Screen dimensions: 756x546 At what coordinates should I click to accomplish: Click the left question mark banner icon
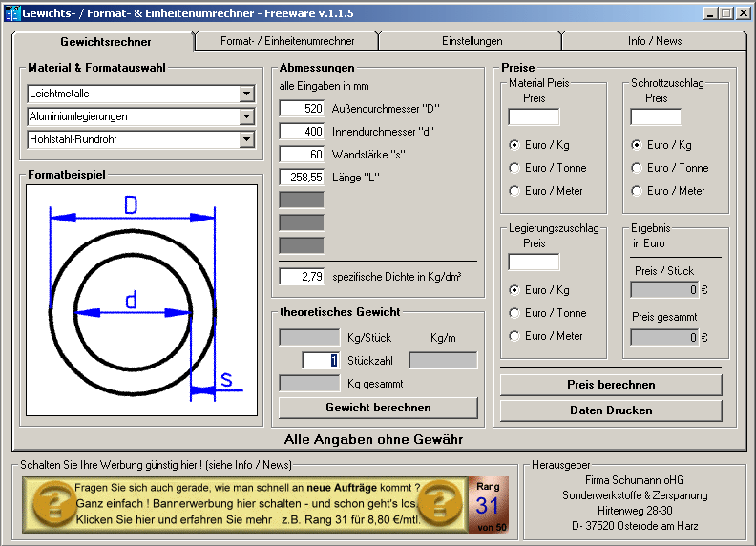[x=53, y=504]
